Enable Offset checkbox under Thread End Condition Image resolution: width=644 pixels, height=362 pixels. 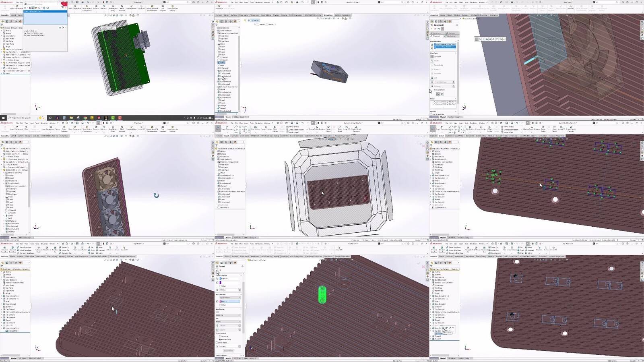221,305
